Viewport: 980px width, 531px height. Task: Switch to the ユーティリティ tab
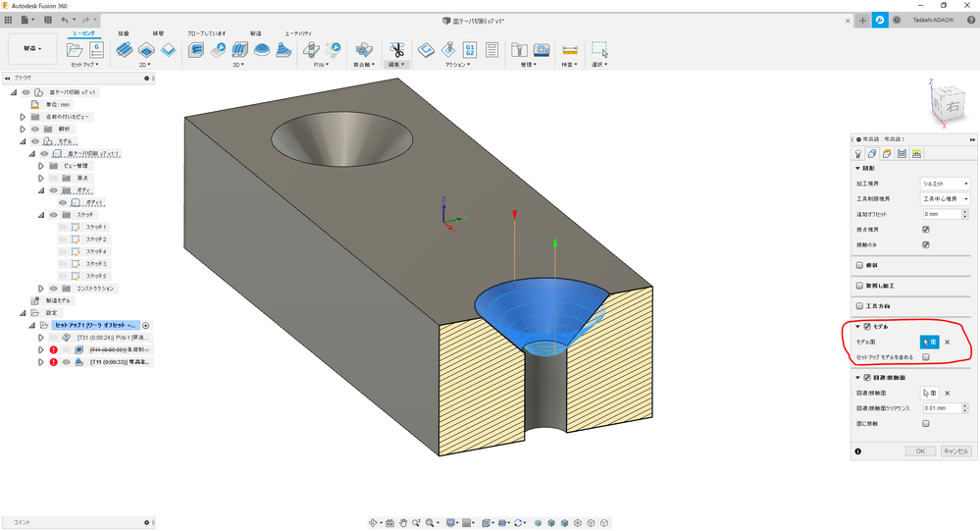(298, 33)
